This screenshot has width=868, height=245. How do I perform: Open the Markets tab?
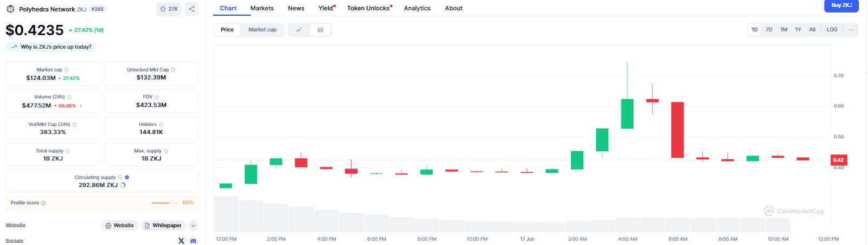(x=262, y=8)
